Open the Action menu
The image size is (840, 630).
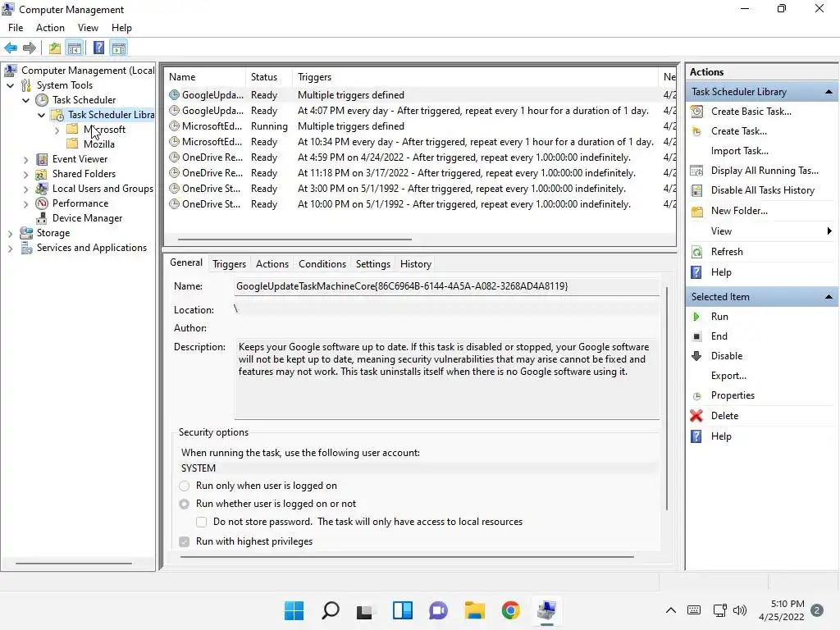(x=50, y=28)
